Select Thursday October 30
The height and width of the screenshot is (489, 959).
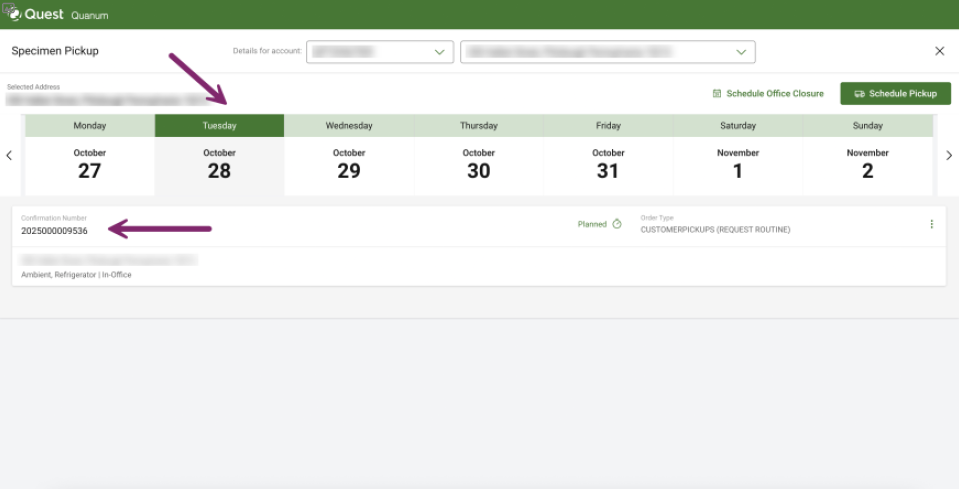478,163
